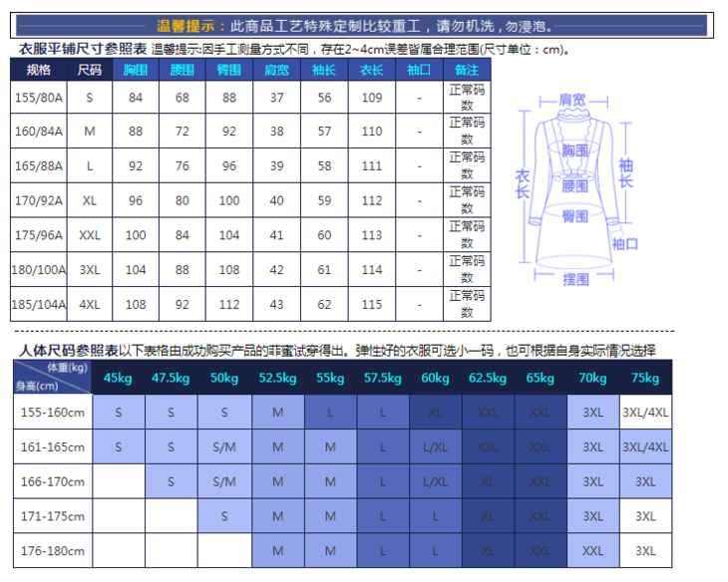Select the 规格 column header
The width and height of the screenshot is (728, 582).
coord(39,70)
